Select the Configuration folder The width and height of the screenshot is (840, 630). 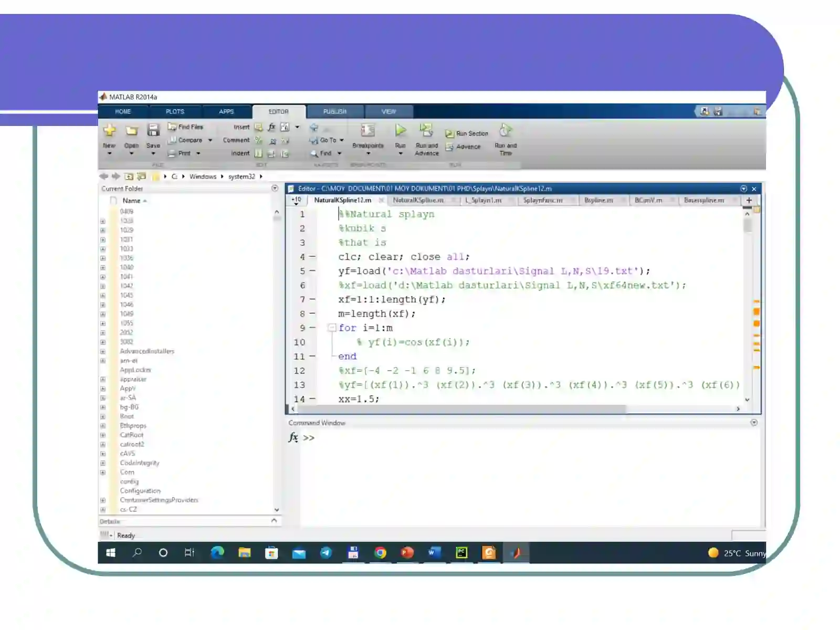(x=140, y=491)
